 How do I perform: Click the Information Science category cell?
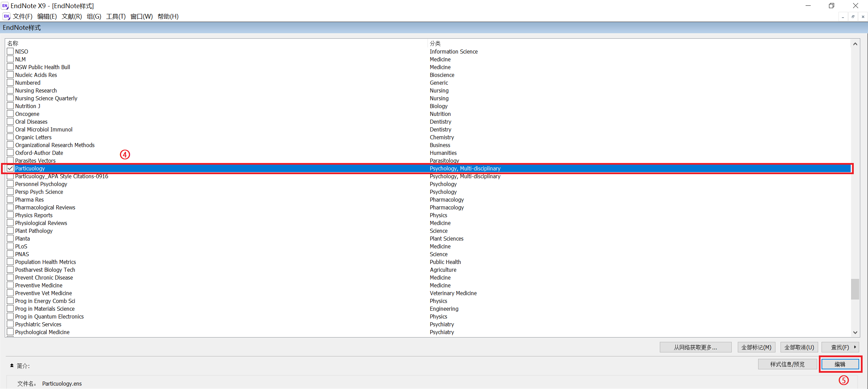[454, 52]
